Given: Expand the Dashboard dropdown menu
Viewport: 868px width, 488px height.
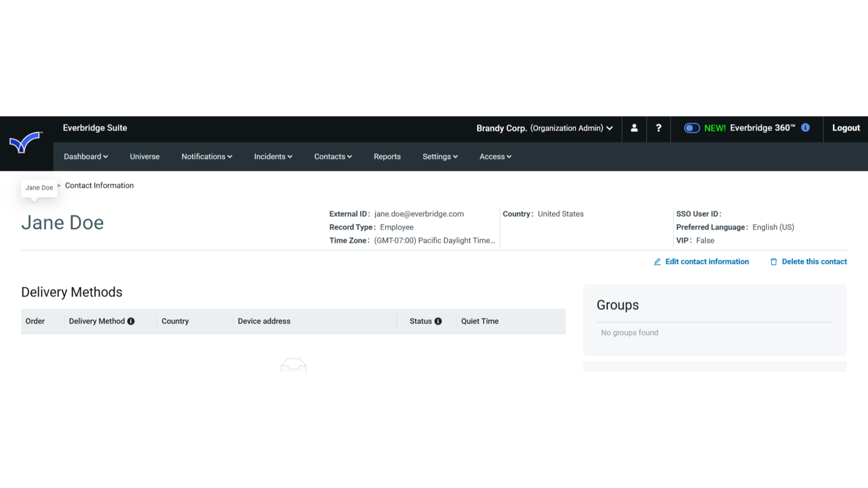Looking at the screenshot, I should (86, 157).
